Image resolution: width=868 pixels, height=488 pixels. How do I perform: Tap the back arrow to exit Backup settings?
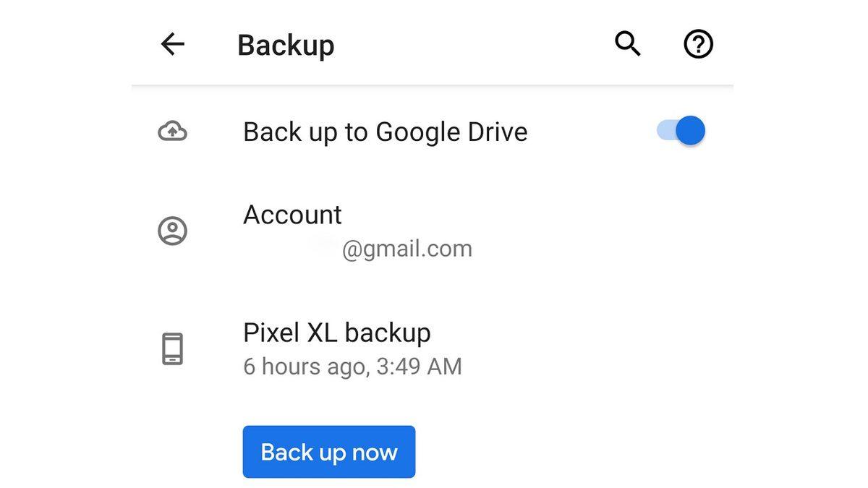pos(172,44)
